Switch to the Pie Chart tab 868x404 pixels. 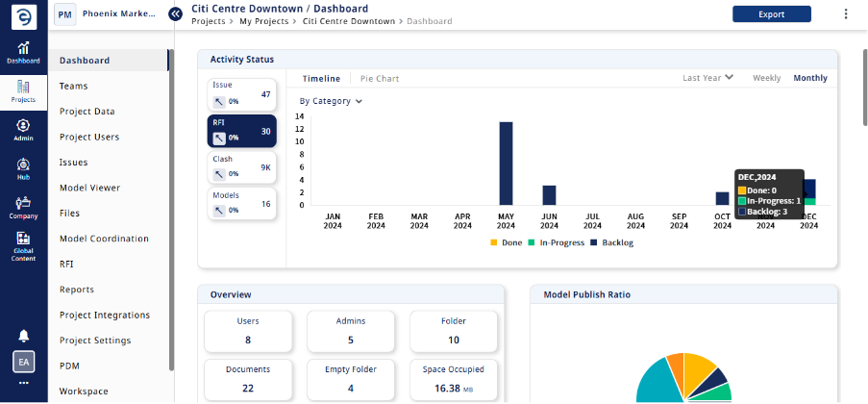tap(379, 79)
